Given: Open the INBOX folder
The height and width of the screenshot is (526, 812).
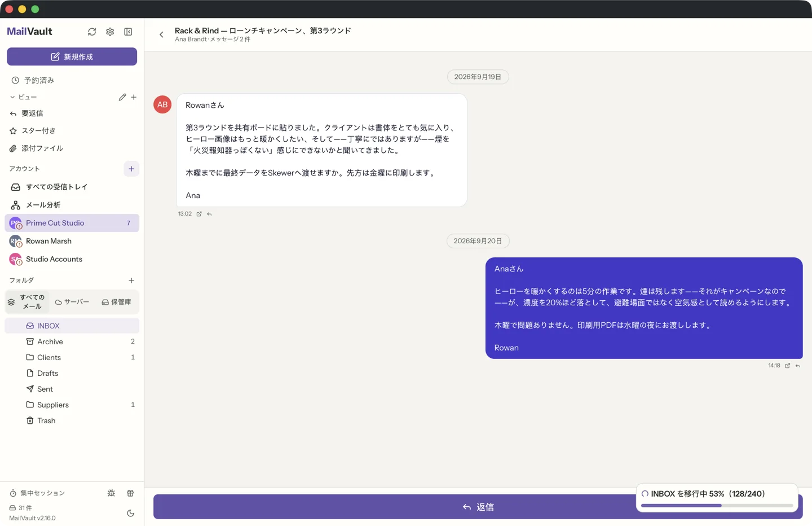Looking at the screenshot, I should pyautogui.click(x=72, y=326).
